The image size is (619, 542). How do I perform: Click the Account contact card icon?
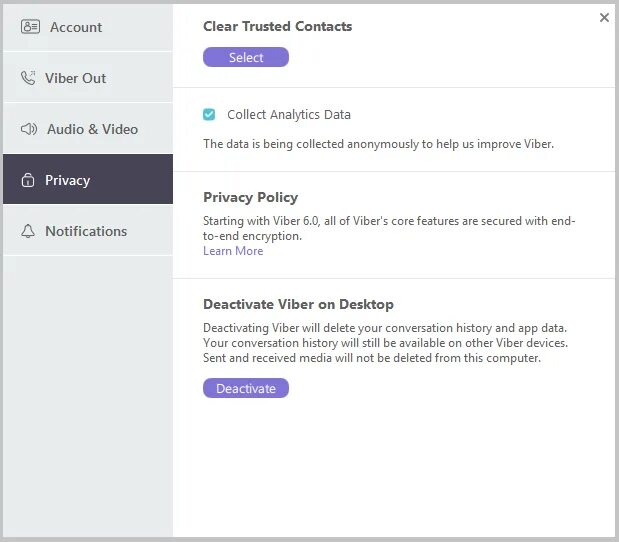tap(30, 27)
